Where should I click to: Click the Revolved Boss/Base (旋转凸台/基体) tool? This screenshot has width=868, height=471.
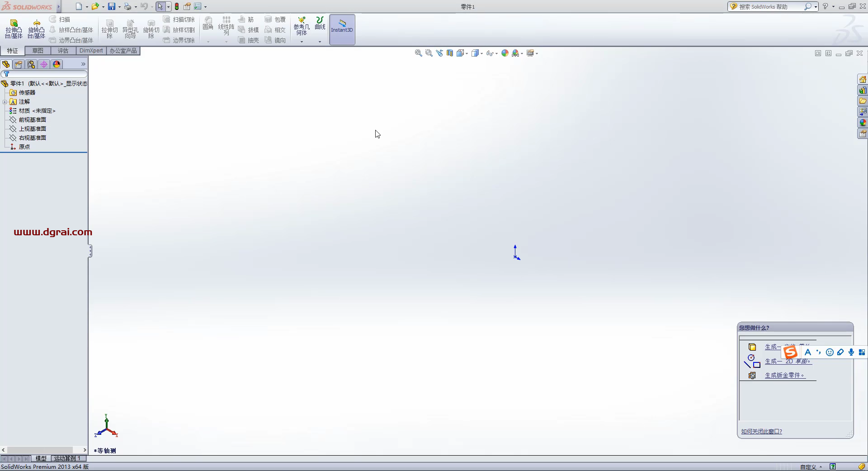[x=36, y=29]
